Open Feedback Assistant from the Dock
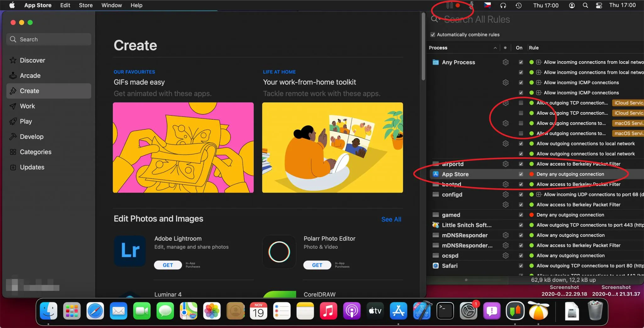Viewport: 644px width, 328px height. (x=492, y=311)
